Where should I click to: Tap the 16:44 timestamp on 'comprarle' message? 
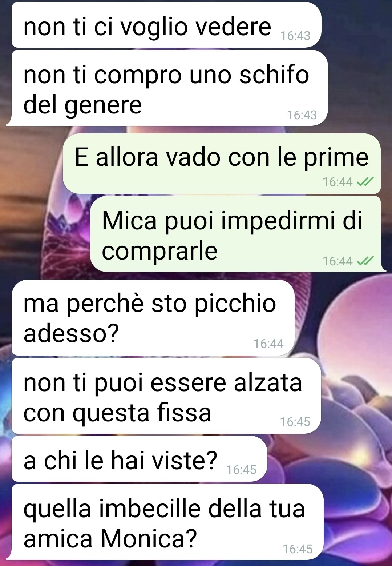coord(338,261)
